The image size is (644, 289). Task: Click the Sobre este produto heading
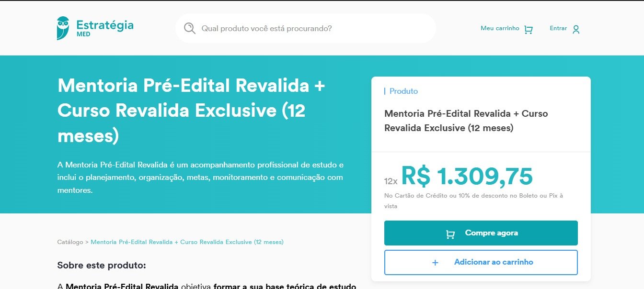pyautogui.click(x=102, y=265)
